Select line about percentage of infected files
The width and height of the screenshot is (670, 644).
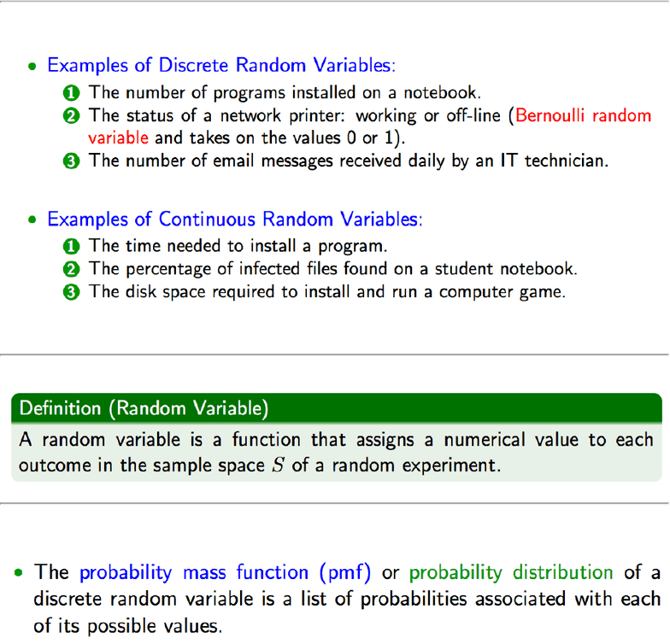point(333,269)
